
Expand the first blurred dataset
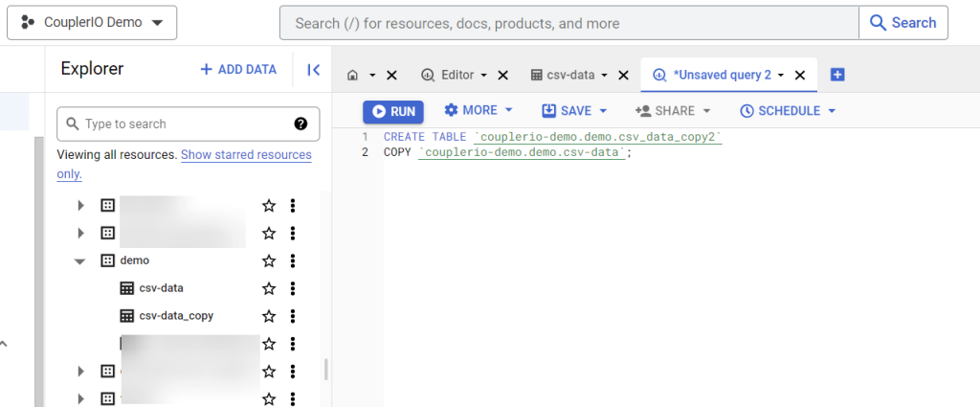click(80, 205)
